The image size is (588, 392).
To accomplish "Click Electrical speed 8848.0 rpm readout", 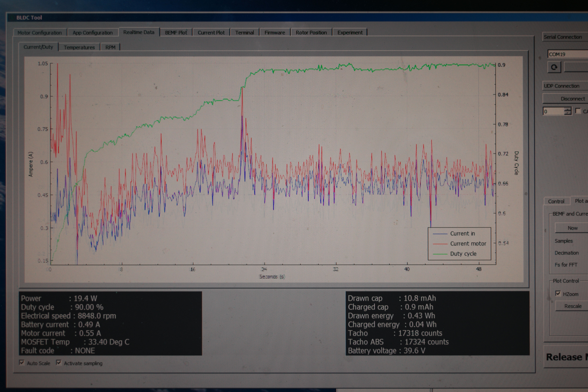I will pos(69,316).
